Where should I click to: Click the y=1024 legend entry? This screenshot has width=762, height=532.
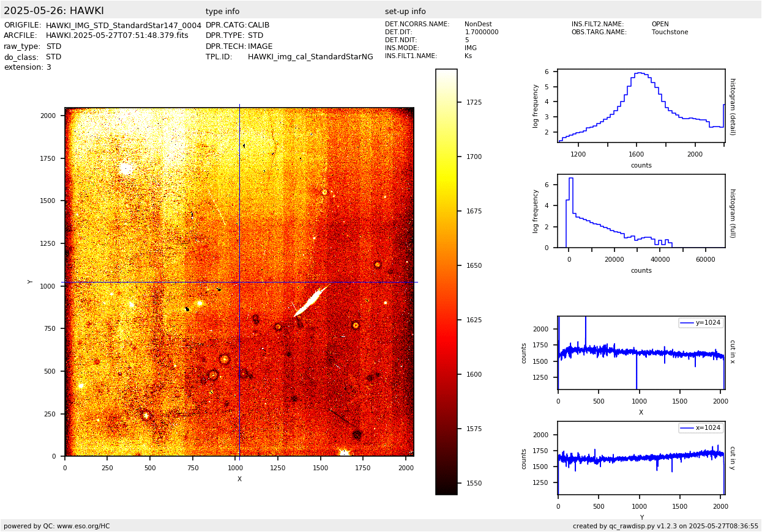click(x=701, y=322)
